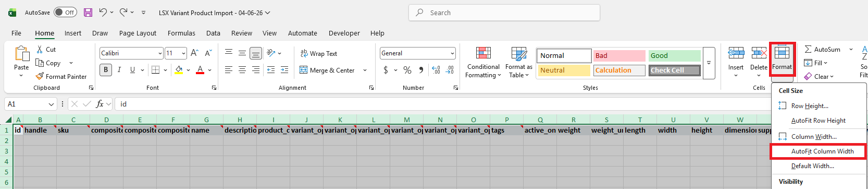
Task: Open the Name Box dropdown arrow
Action: [x=51, y=104]
